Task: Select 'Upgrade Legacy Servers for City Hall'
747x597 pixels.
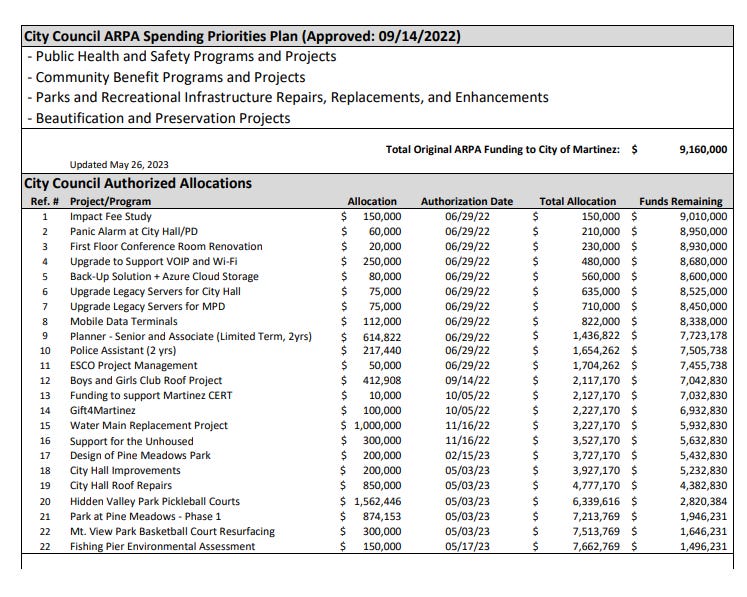Action: [x=155, y=292]
